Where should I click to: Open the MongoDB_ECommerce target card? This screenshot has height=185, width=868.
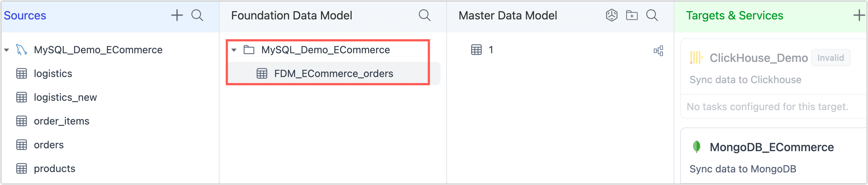tap(772, 147)
